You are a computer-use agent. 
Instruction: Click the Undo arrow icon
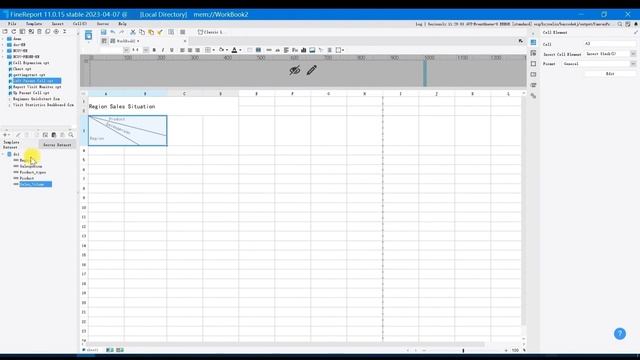(113, 32)
